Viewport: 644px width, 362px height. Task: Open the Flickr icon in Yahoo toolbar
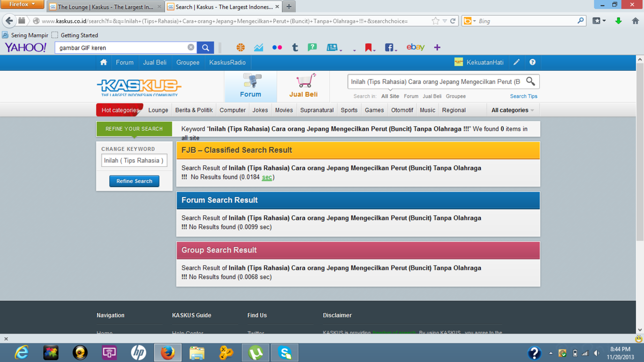(277, 47)
